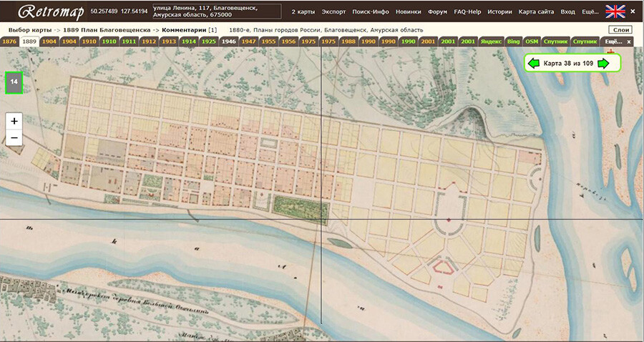The height and width of the screenshot is (342, 644).
Task: Expand the Ещё... menu in top navigation
Action: point(590,12)
